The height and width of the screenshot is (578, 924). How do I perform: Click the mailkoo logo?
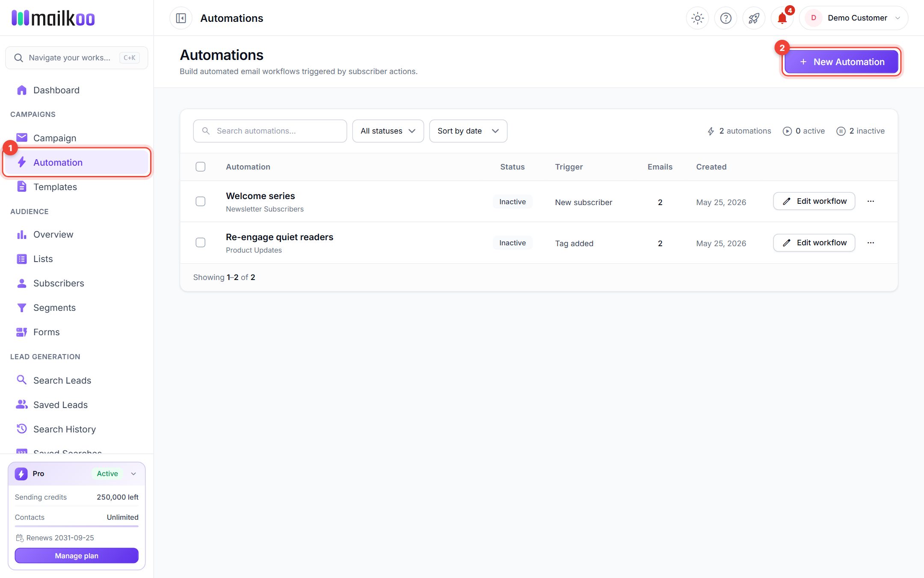(x=53, y=18)
